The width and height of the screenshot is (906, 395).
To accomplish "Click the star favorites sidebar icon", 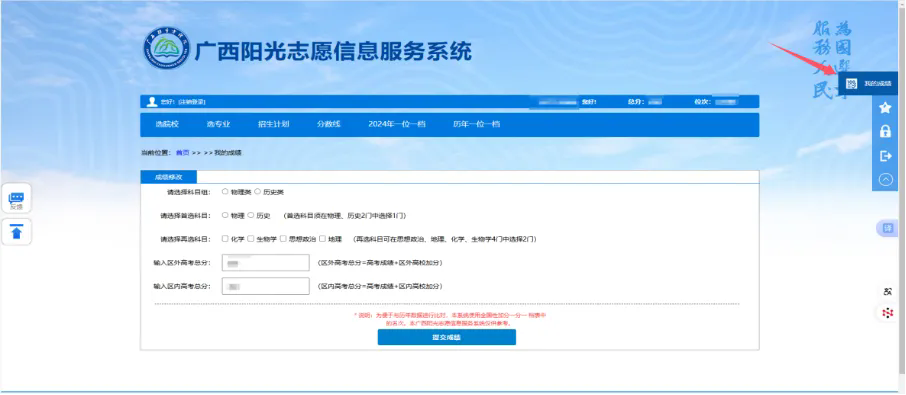I will (x=885, y=107).
